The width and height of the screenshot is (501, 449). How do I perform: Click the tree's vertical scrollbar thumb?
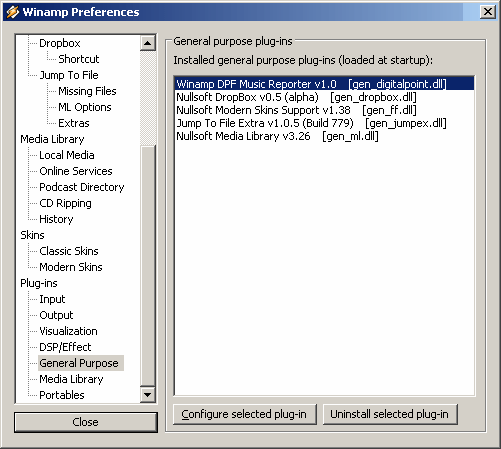148,266
